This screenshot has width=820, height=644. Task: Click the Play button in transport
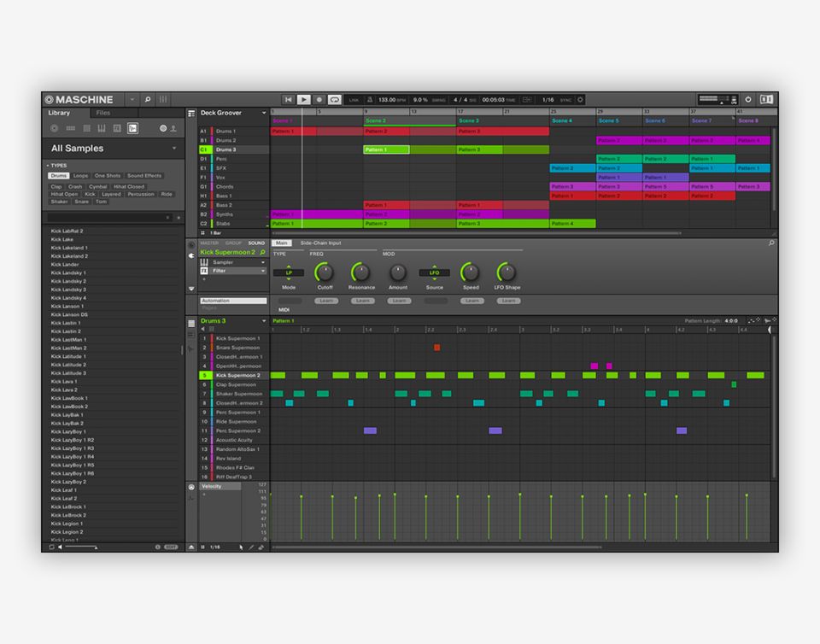(303, 100)
